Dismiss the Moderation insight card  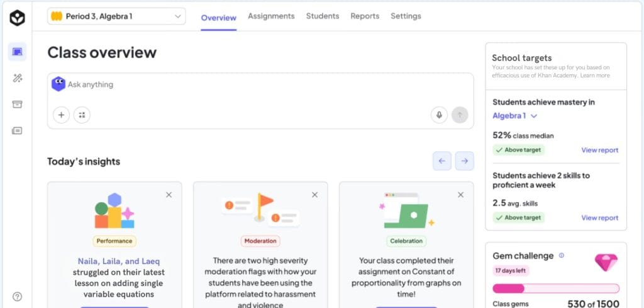click(x=314, y=195)
